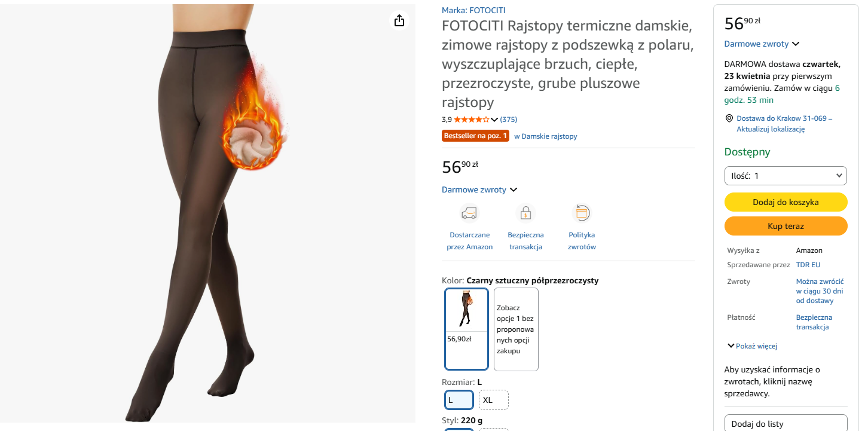Select the black semi-transparent color swatch
The image size is (868, 431).
466,329
